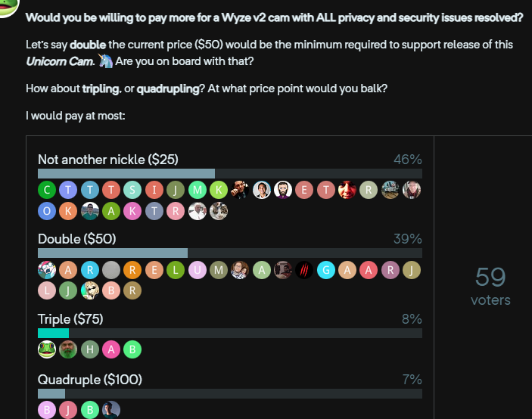Click the "H" avatar under Triple ($75)
Viewport: 532px width, 419px height.
click(x=90, y=349)
